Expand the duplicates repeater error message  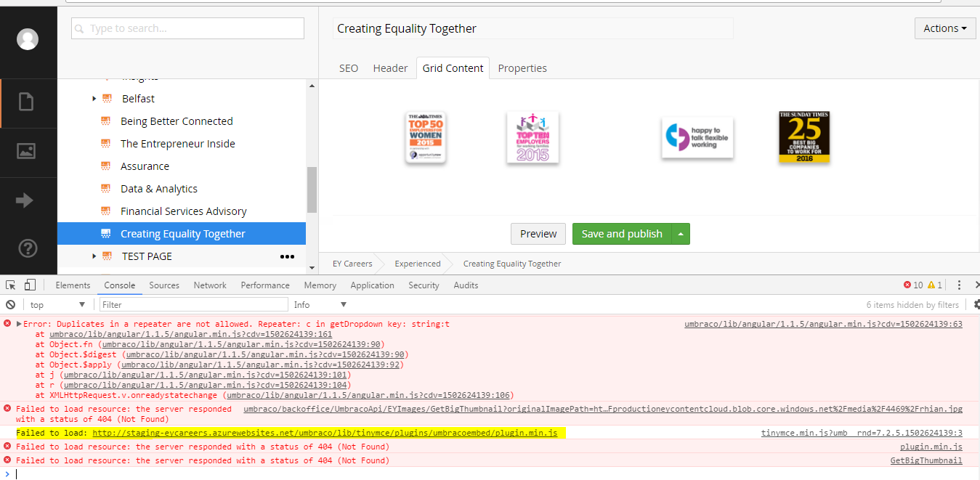[19, 324]
